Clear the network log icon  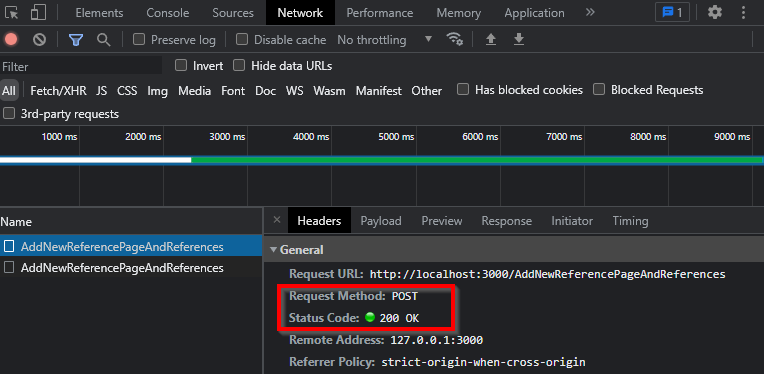39,39
